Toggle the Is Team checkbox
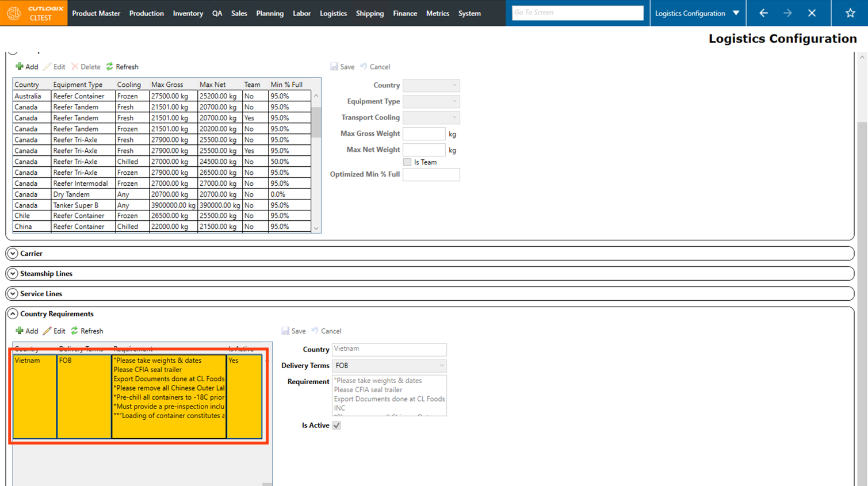 pos(407,162)
